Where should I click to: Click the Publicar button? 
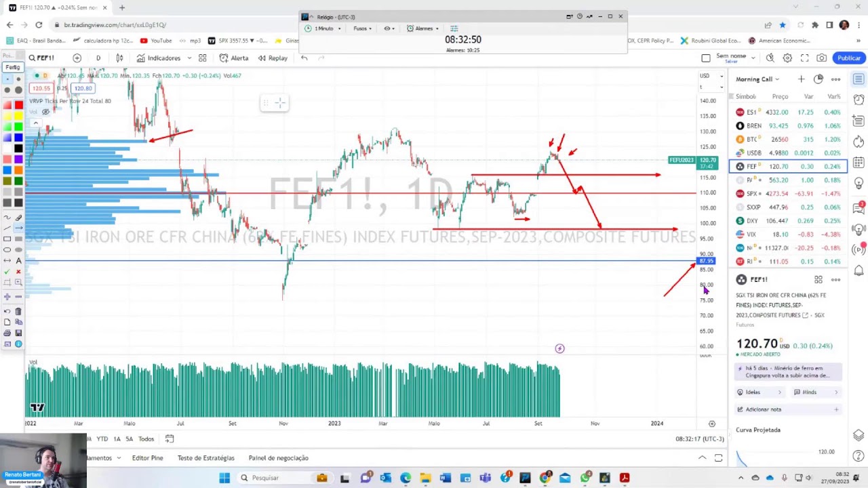(848, 58)
